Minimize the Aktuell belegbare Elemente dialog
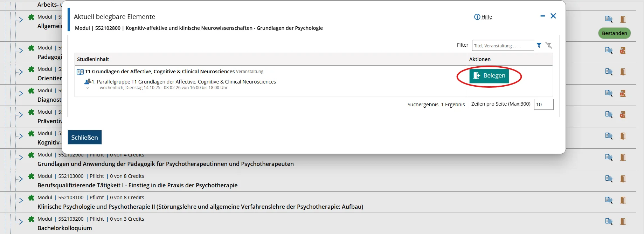Screen dimensions: 644x234 (x=542, y=16)
